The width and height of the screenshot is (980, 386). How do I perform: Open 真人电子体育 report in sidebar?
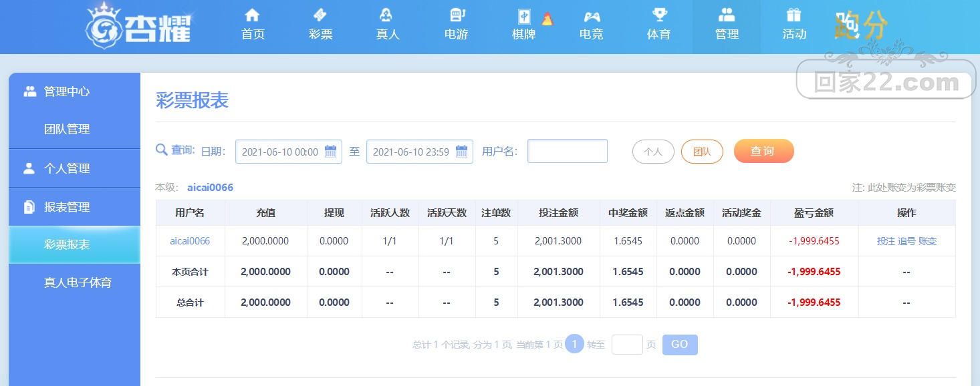pos(78,282)
